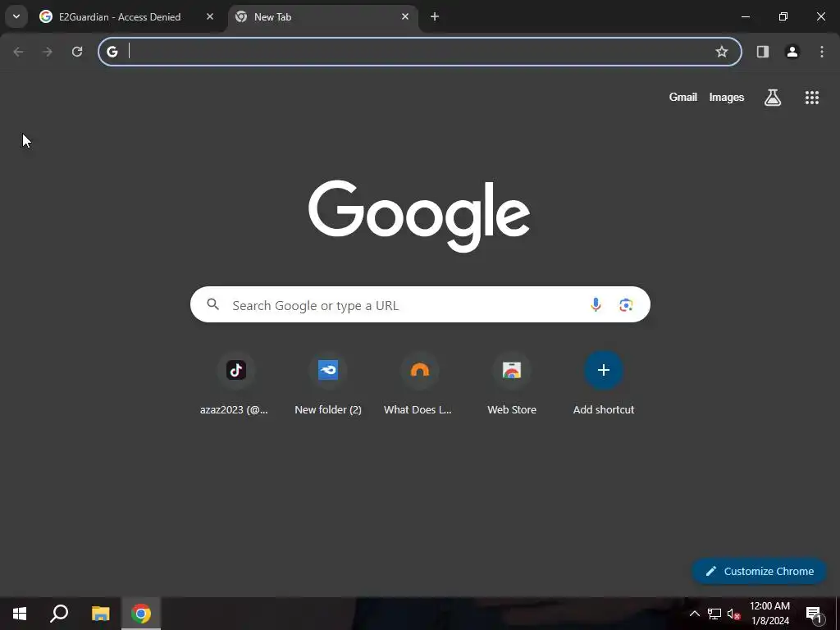Open the muted volume tray icon

point(733,614)
